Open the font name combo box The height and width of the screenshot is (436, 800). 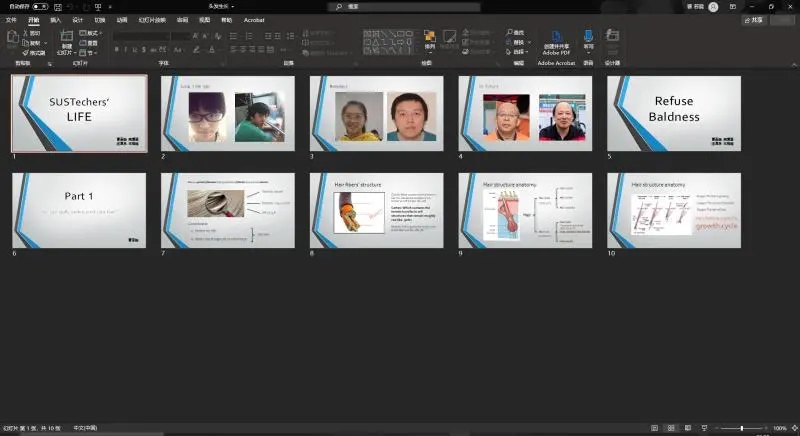pos(141,36)
